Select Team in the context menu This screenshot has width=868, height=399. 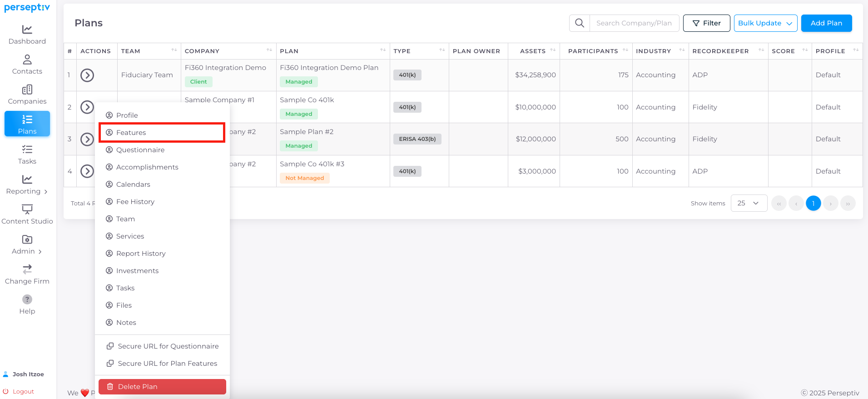(162, 219)
